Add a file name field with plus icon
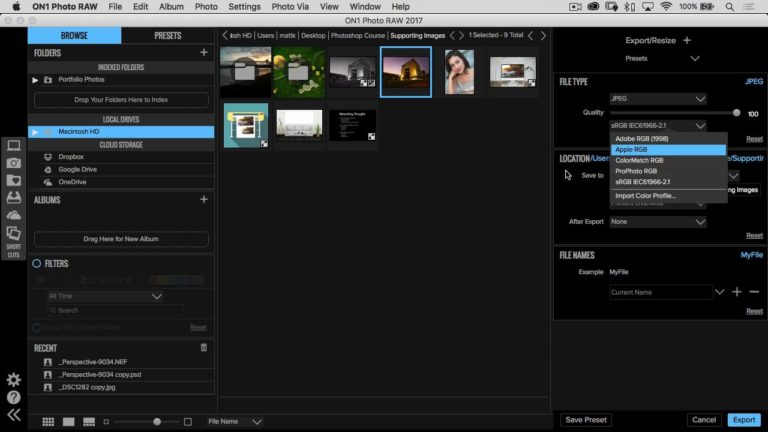 point(737,292)
